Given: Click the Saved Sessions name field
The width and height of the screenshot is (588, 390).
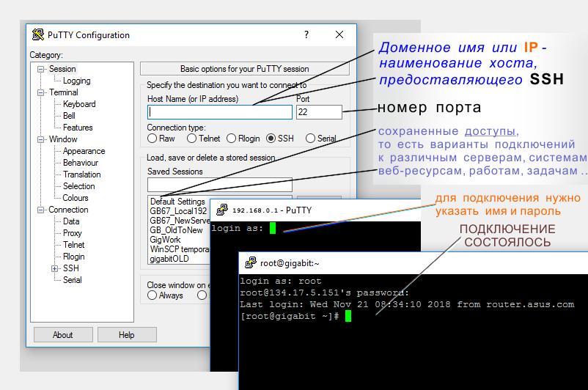Looking at the screenshot, I should click(x=220, y=185).
